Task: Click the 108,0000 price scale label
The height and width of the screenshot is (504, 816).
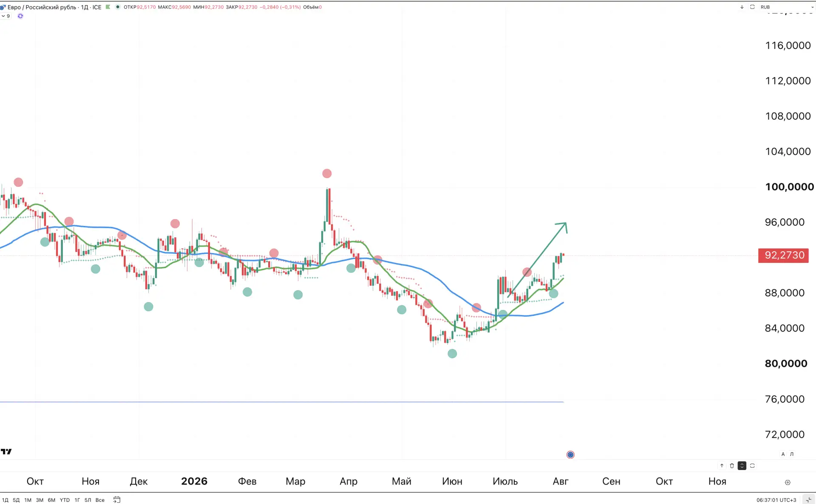Action: coord(788,116)
